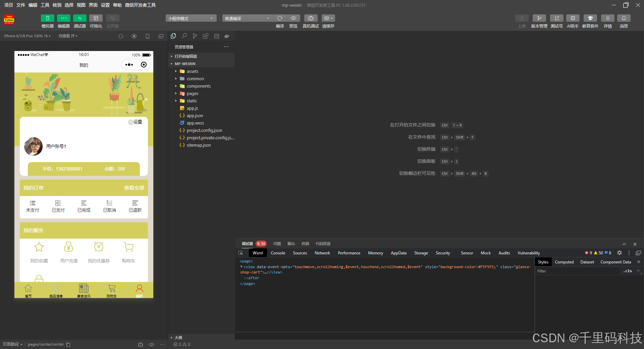Switch to the Computed styles tab
Screen dimensions: 644x349
click(x=564, y=262)
